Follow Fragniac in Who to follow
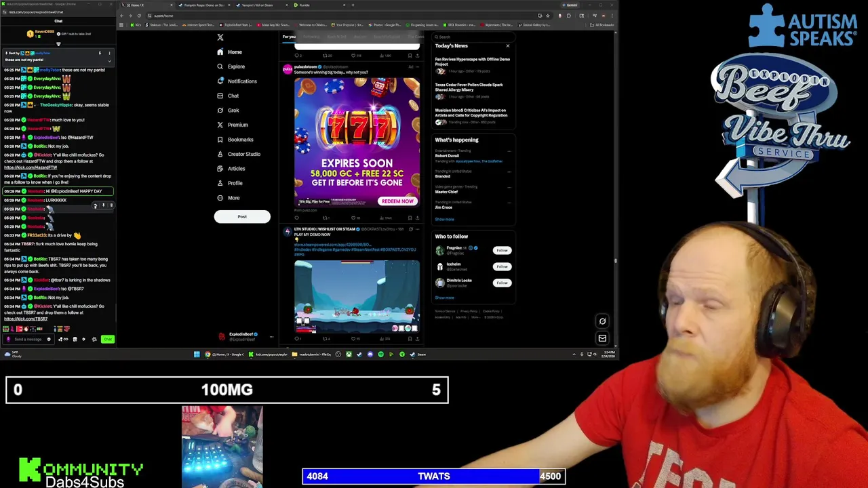 click(x=502, y=250)
